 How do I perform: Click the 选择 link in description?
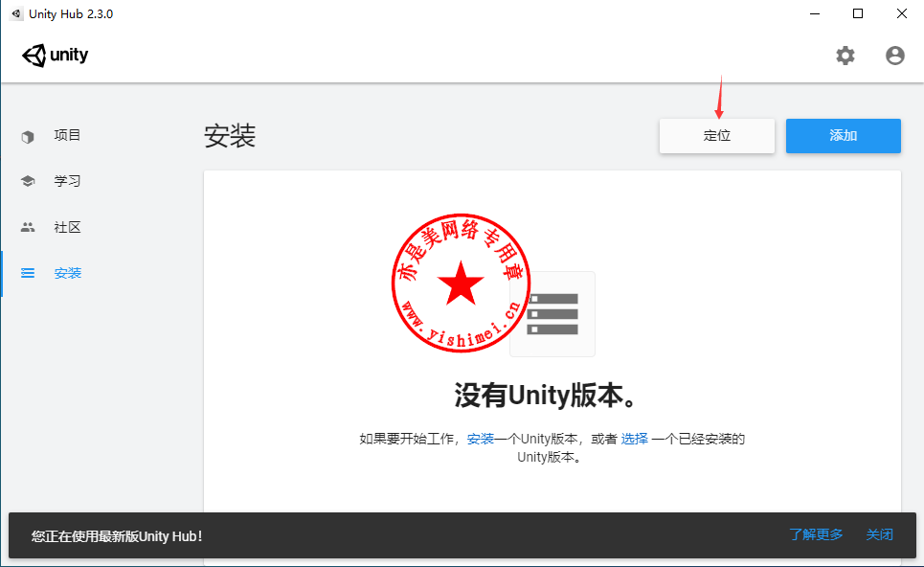pos(634,439)
